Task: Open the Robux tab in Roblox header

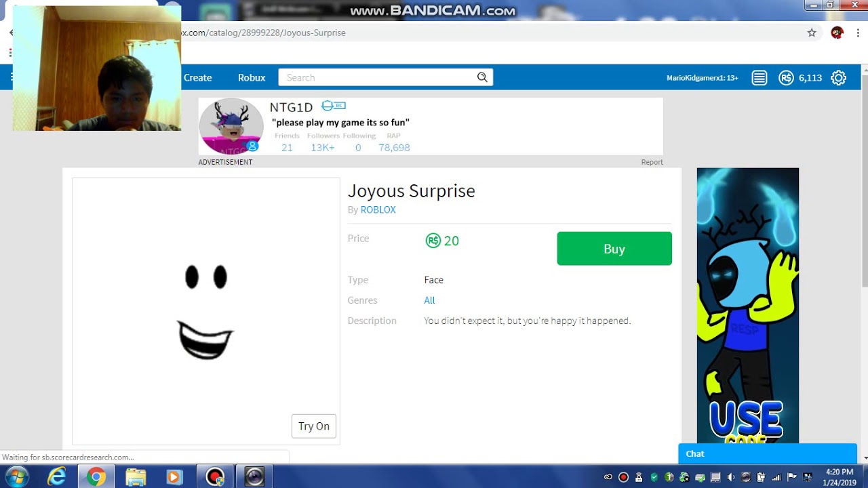Action: click(x=252, y=77)
